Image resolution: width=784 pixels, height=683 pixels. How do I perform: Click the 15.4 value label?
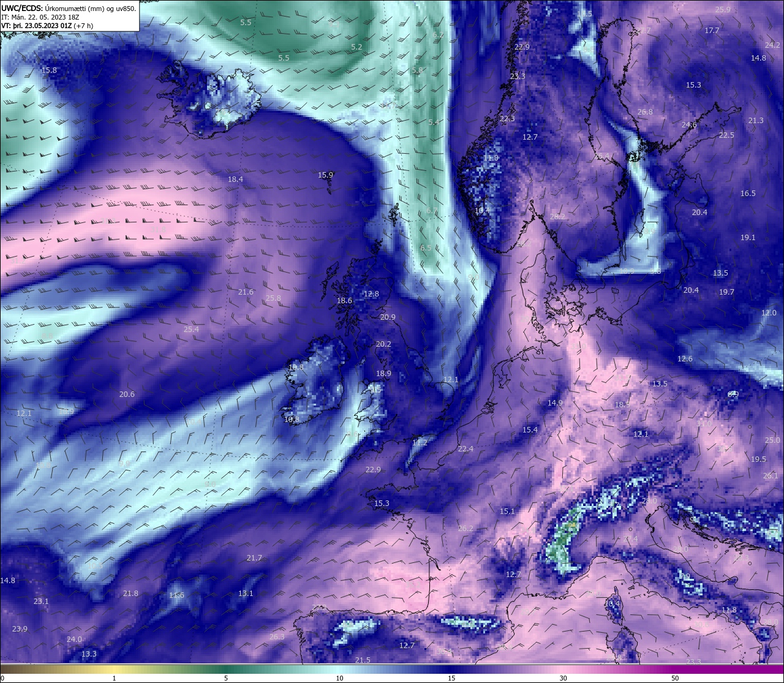[x=530, y=430]
